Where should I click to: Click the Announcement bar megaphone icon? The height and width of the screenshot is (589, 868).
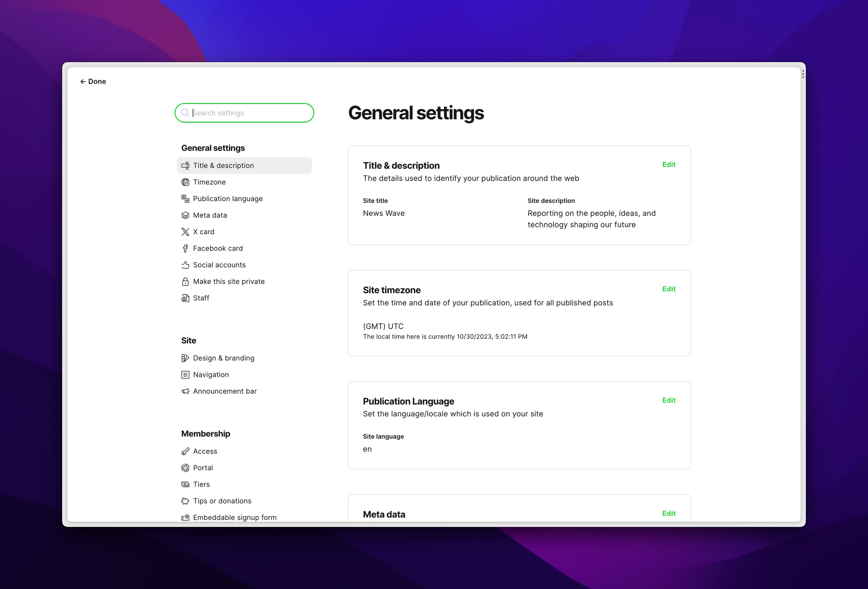coord(185,391)
